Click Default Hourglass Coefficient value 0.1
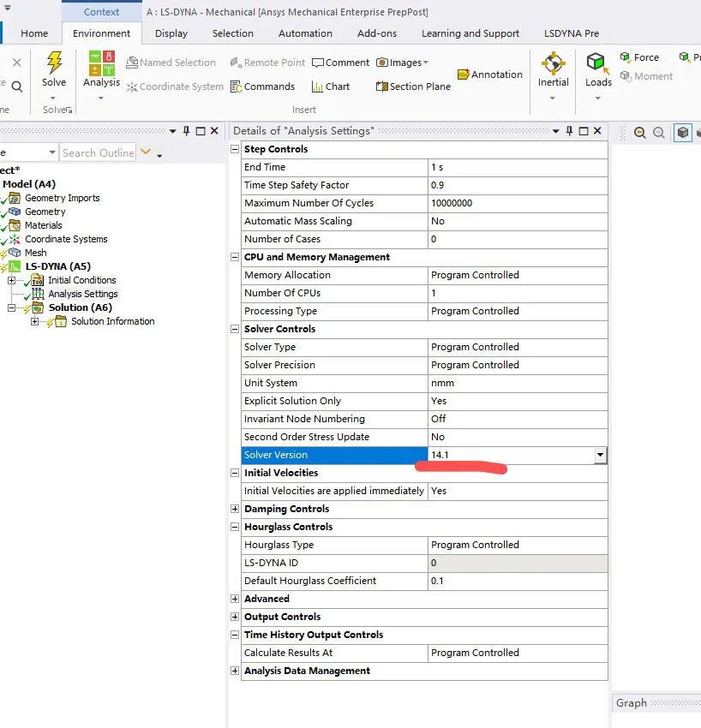Viewport: 701px width, 728px height. 518,581
